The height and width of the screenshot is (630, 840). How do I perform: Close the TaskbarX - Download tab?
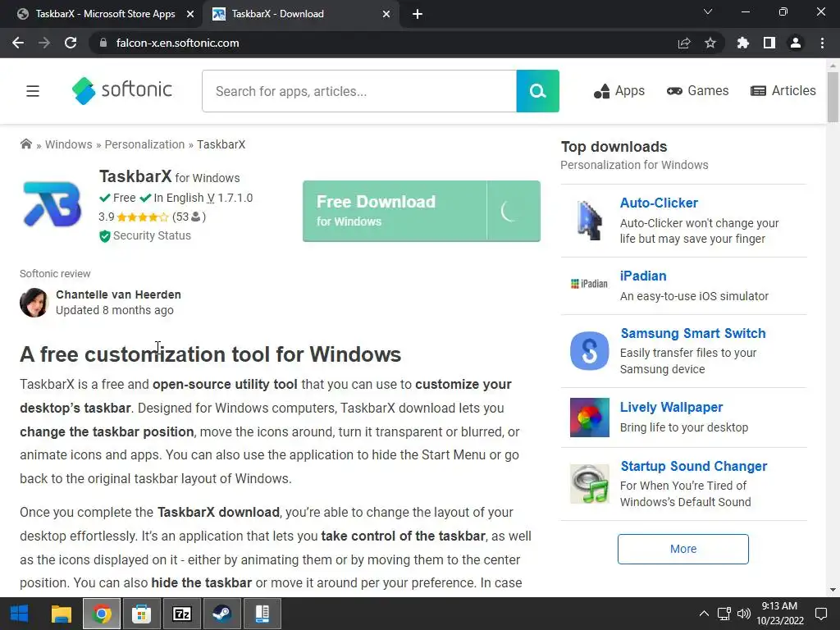[386, 14]
